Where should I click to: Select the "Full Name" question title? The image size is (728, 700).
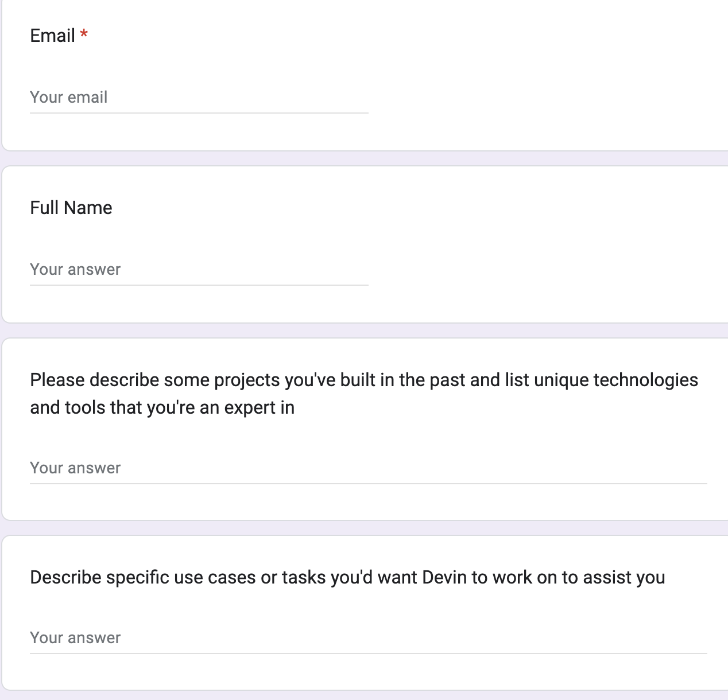click(x=71, y=208)
